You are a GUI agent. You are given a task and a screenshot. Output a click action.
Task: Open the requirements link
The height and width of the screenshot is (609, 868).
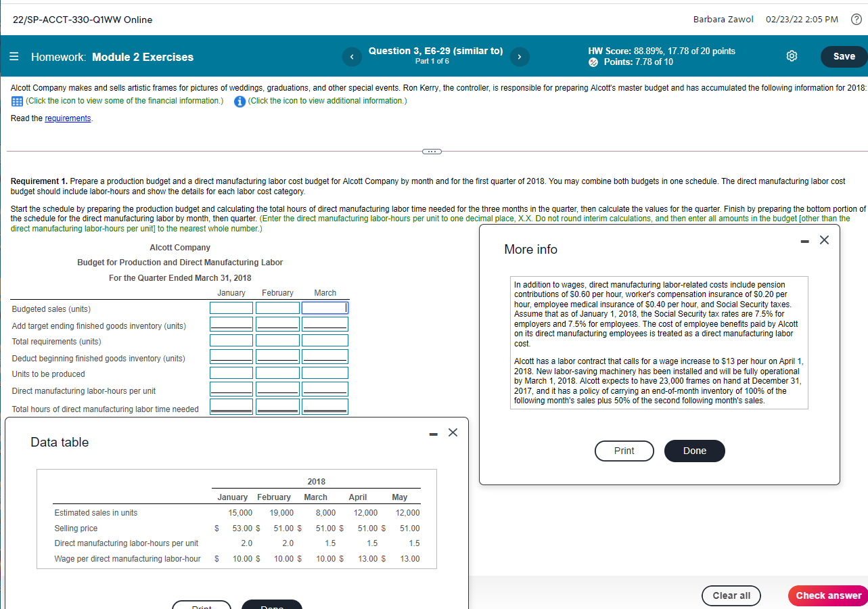coord(68,118)
